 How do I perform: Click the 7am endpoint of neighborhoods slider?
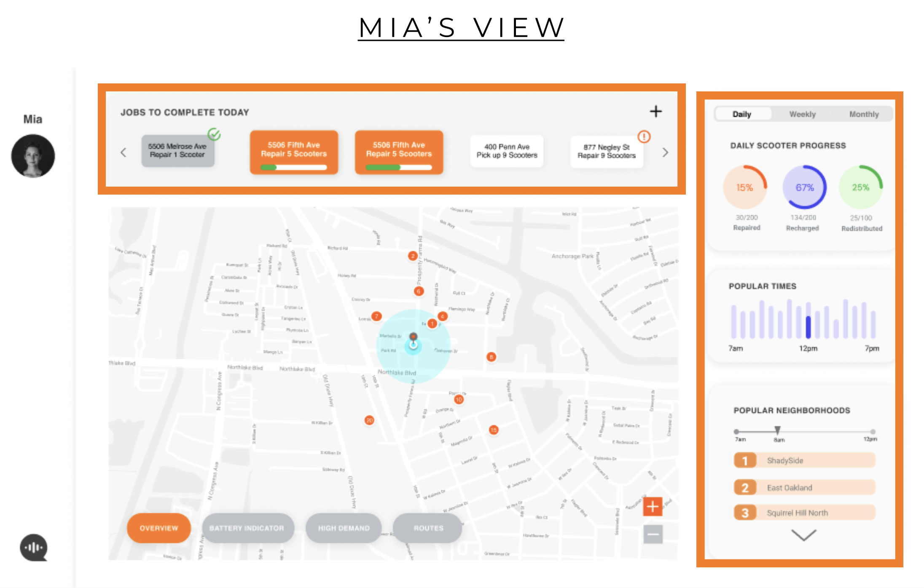[736, 431]
